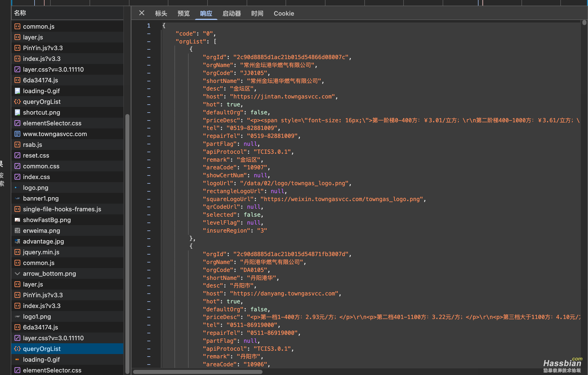Image resolution: width=588 pixels, height=375 pixels.
Task: Select the advantage.jpg request
Action: [68, 241]
